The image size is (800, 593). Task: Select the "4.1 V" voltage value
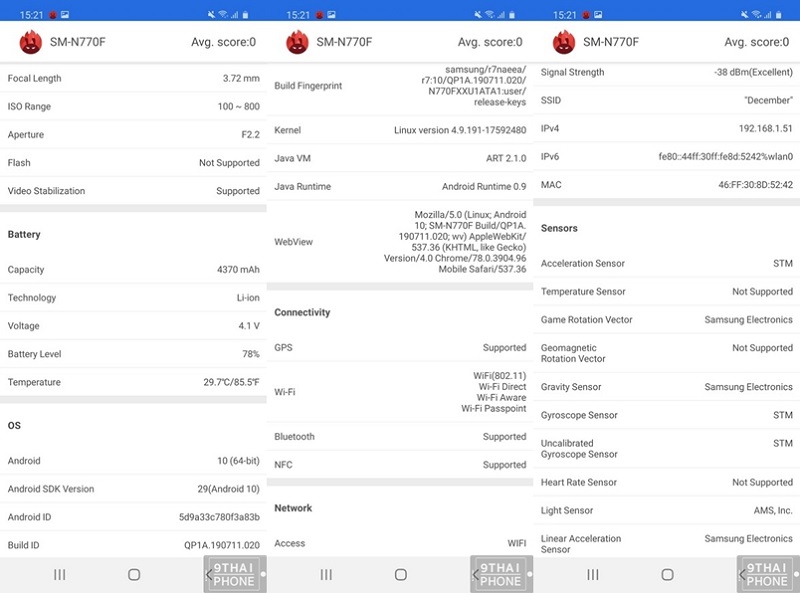[x=249, y=326]
